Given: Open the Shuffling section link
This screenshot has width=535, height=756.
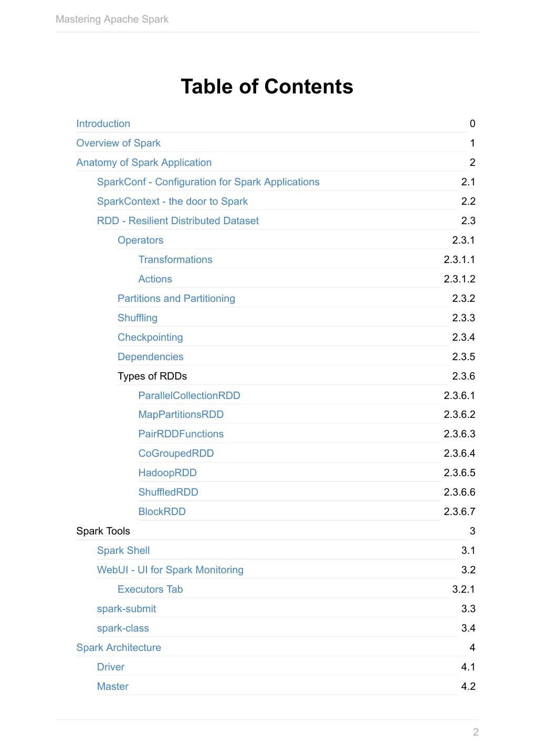Looking at the screenshot, I should click(137, 318).
